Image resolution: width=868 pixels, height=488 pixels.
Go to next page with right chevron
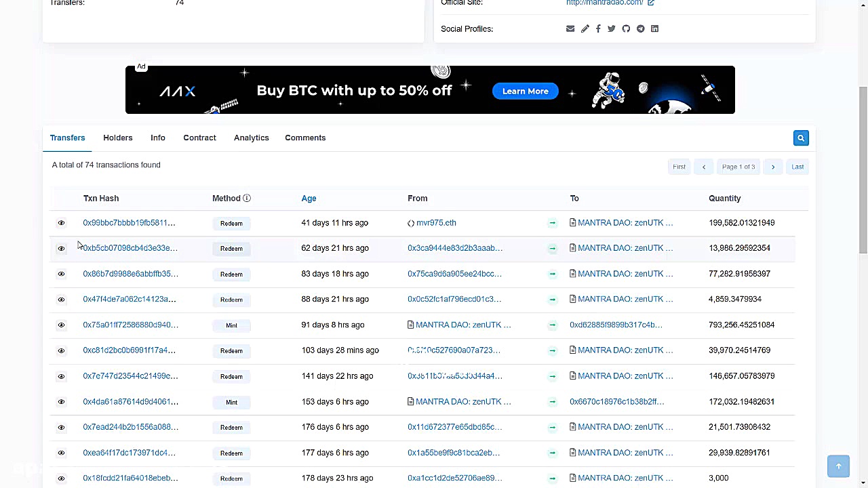pyautogui.click(x=772, y=167)
